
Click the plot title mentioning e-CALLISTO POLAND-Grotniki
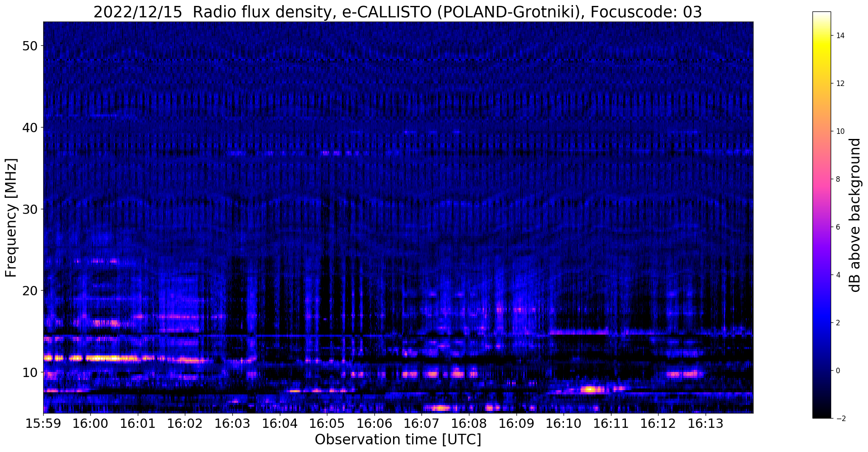[398, 12]
